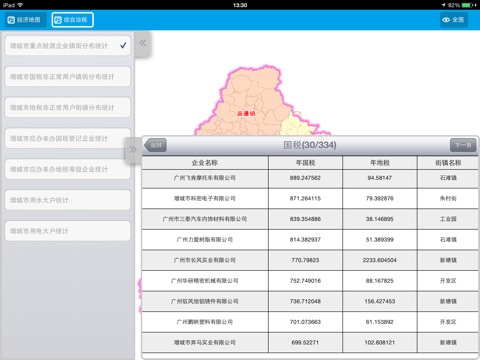Screen dimensions: 480x360
Task: Click the value 701.073663
Action: 305,322
